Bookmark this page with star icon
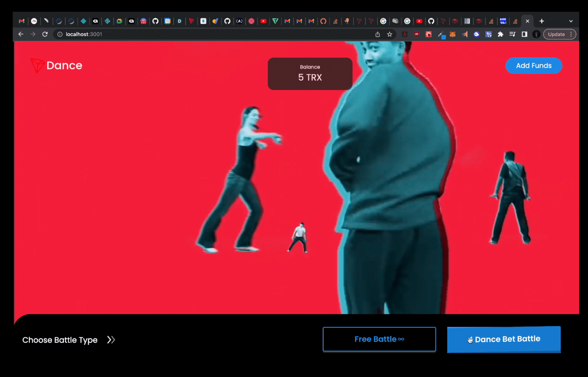Viewport: 588px width, 377px height. click(390, 34)
